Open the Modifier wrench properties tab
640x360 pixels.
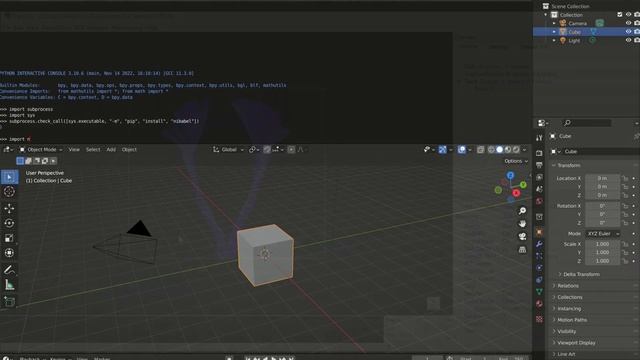click(539, 244)
